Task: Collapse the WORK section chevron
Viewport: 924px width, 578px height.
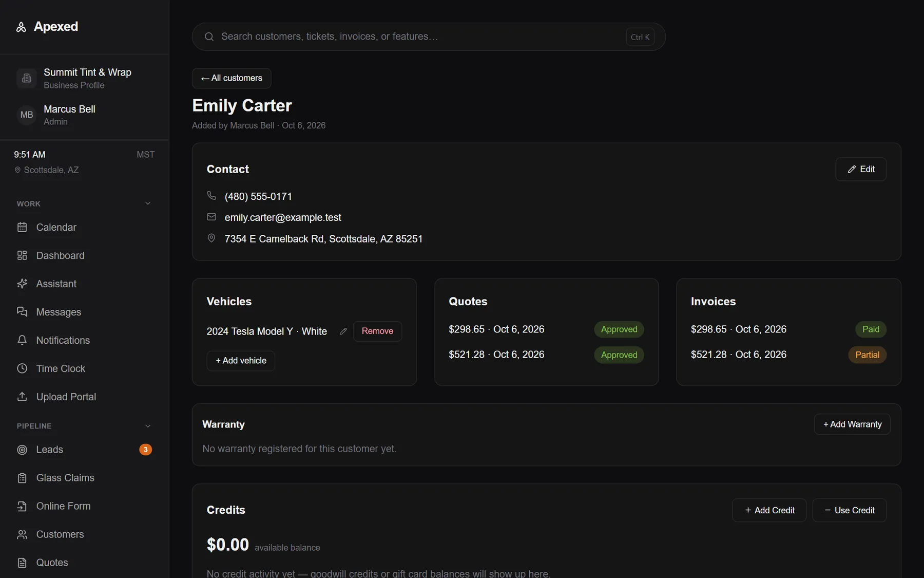Action: [x=148, y=203]
